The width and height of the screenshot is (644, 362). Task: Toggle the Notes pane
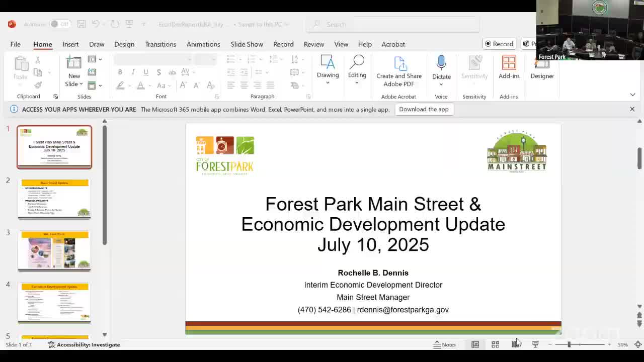tap(445, 344)
